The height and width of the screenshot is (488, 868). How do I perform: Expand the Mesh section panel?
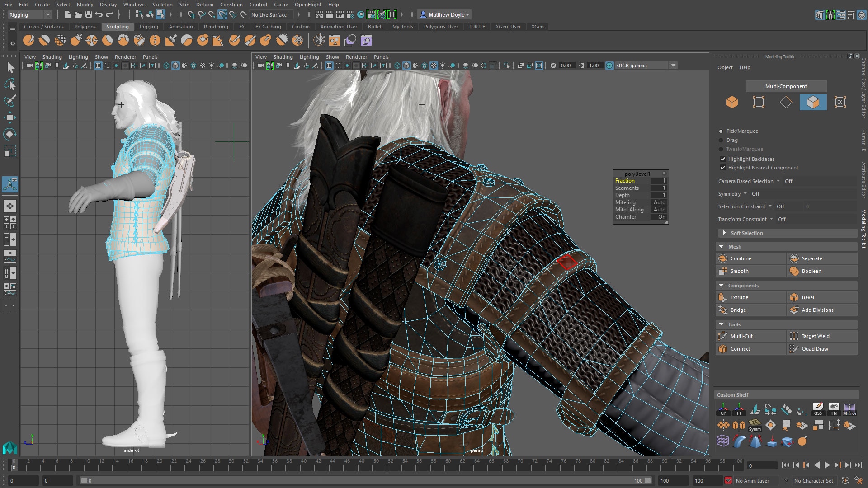point(723,246)
